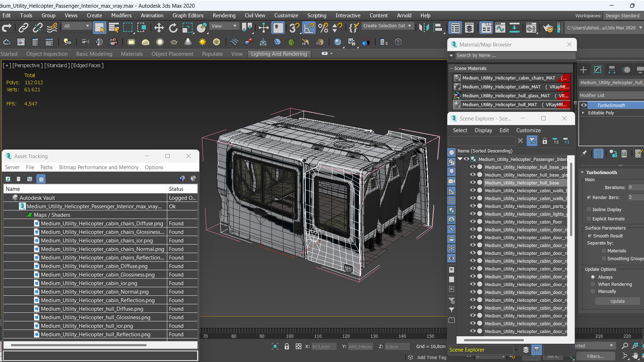Click the Filters button
Viewport: 644px width, 362px height.
click(595, 356)
